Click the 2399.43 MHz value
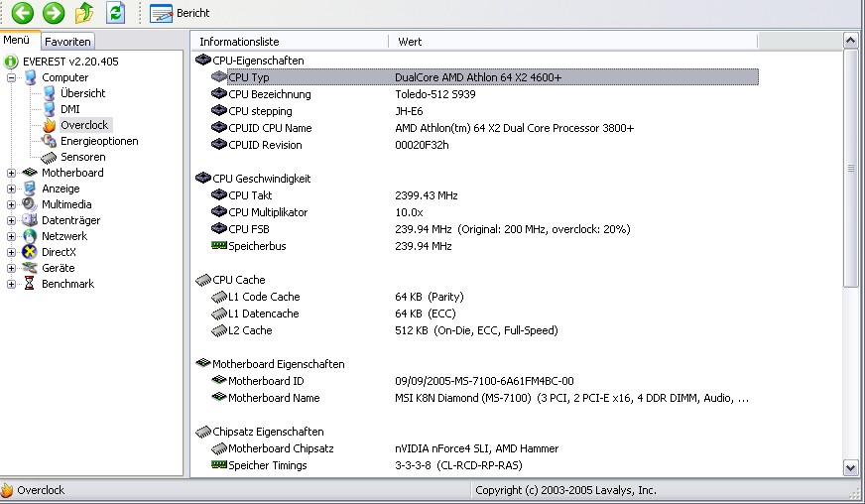This screenshot has width=865, height=504. tap(427, 195)
